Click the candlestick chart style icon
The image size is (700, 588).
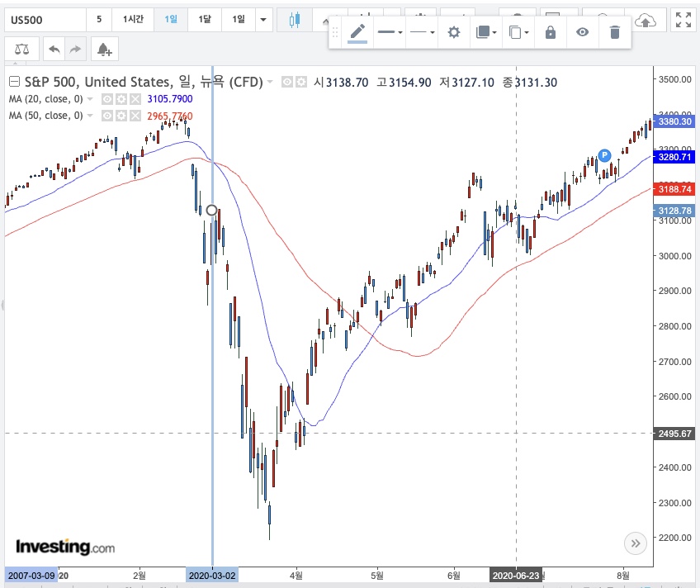[x=294, y=20]
